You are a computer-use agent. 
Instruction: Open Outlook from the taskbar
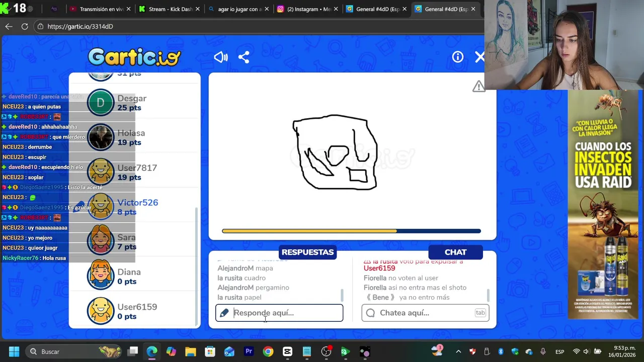[229, 351]
